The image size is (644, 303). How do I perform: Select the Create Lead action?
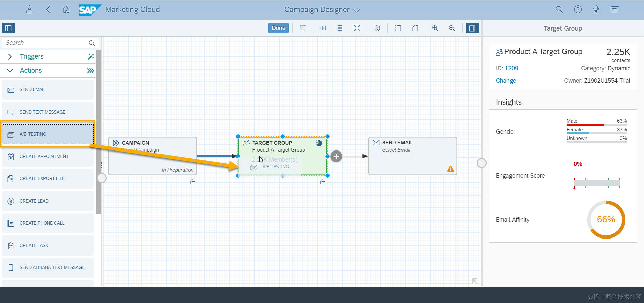[48, 201]
